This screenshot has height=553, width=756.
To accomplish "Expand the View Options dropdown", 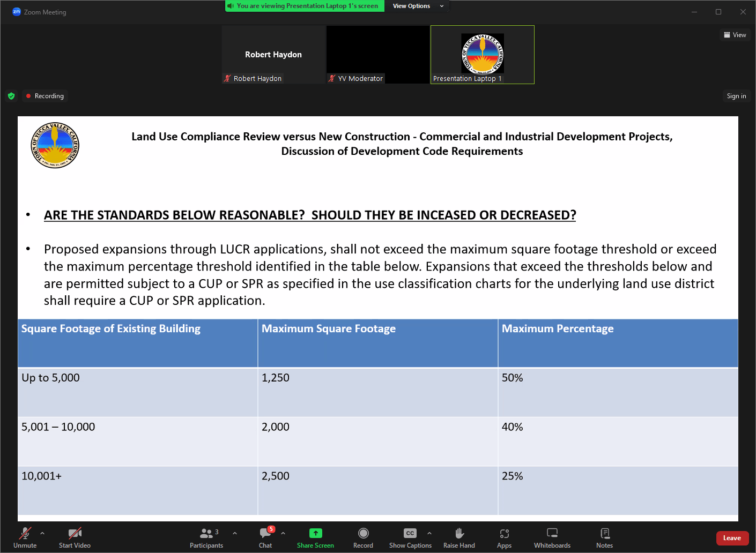I will pyautogui.click(x=418, y=6).
